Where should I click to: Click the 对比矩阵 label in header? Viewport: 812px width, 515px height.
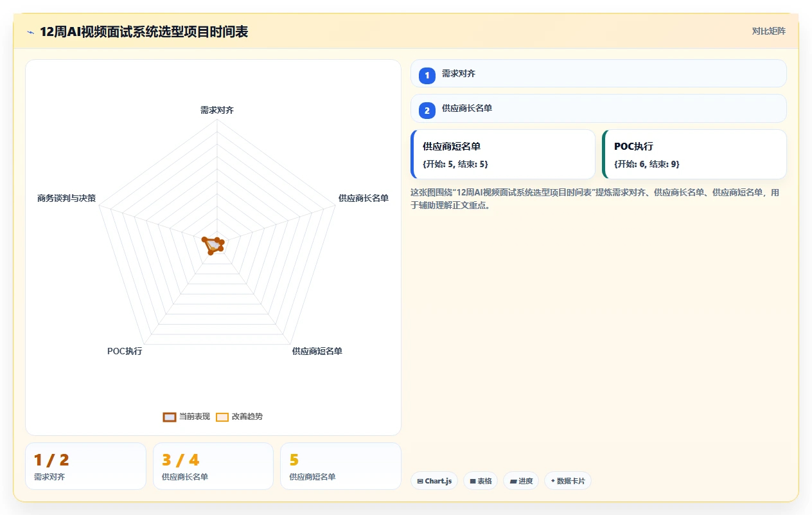pos(769,31)
